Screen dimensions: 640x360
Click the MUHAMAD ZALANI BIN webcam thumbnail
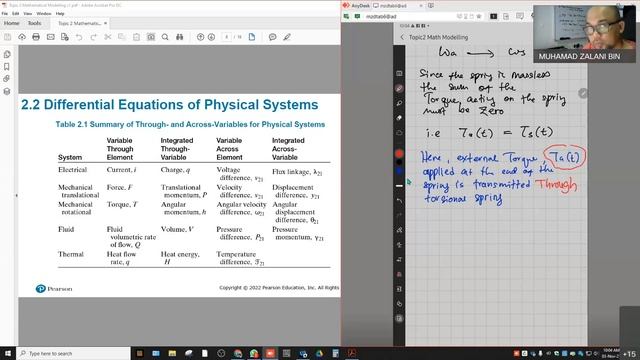(x=584, y=34)
